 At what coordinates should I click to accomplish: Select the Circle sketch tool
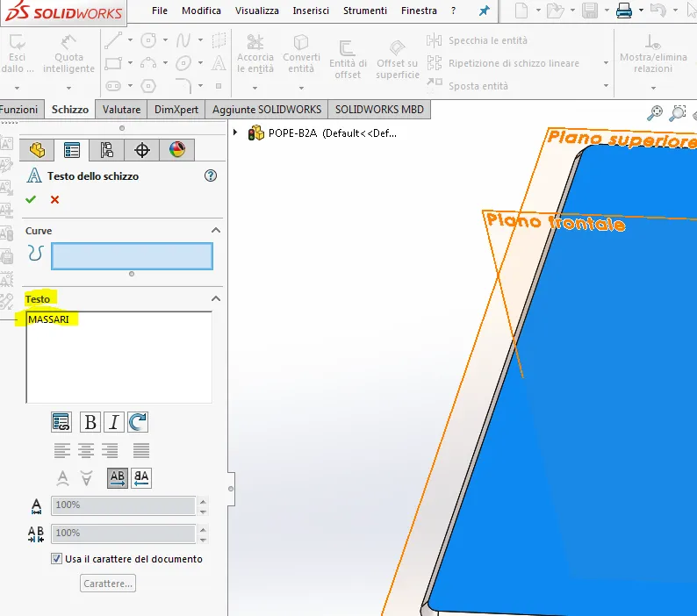point(148,40)
